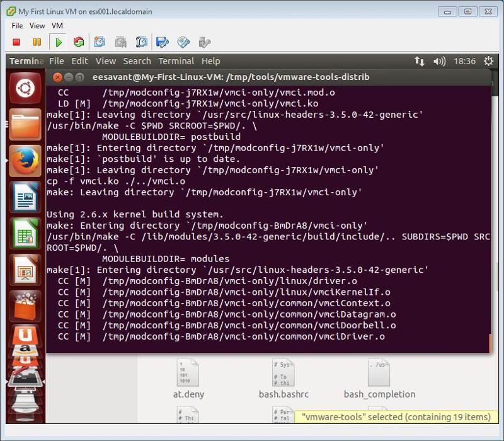Open the system settings gear menu
The width and height of the screenshot is (504, 441).
489,61
